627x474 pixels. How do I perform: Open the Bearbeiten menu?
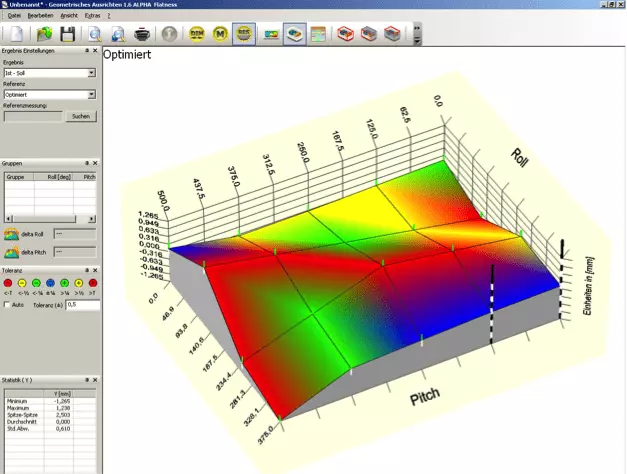[x=41, y=16]
